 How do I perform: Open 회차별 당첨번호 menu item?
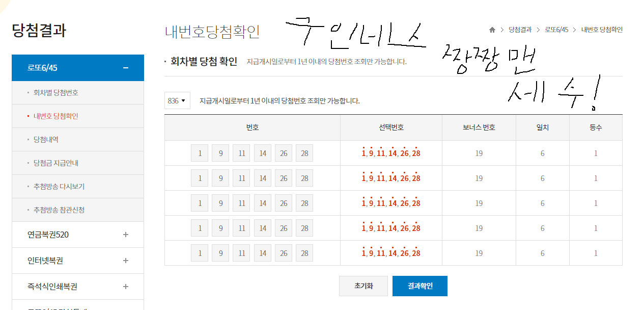[x=55, y=93]
